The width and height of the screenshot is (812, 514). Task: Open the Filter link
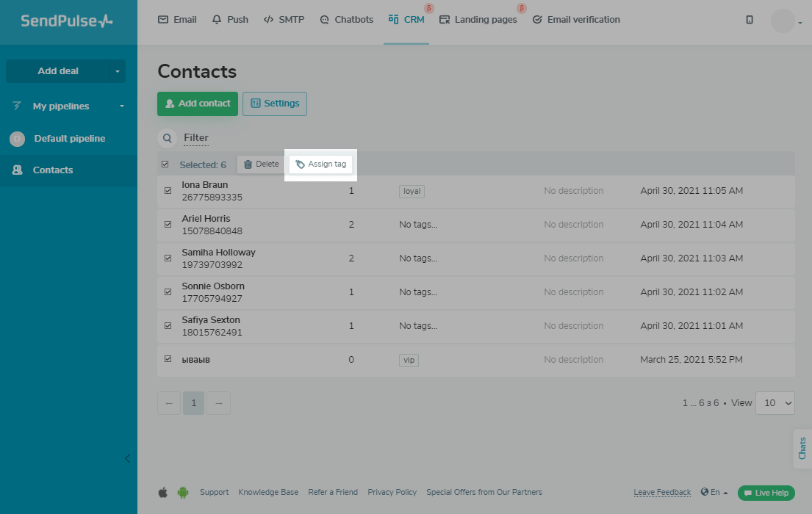coord(196,138)
